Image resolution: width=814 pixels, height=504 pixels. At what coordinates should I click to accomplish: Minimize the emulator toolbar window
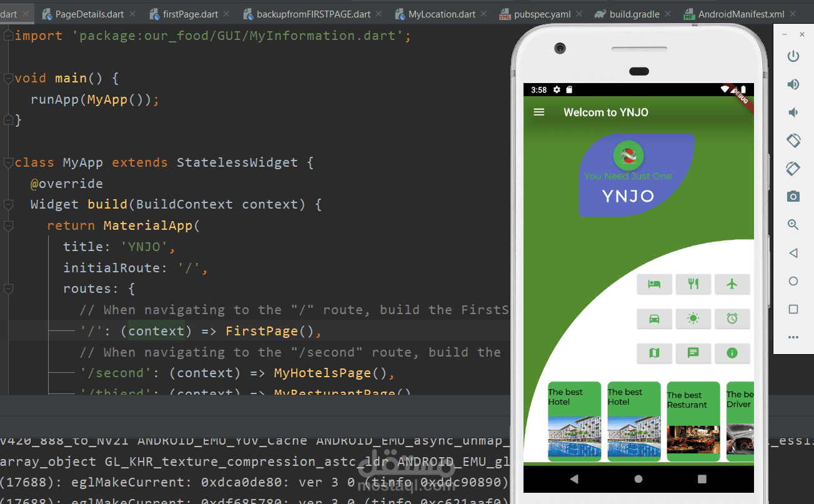pos(785,34)
